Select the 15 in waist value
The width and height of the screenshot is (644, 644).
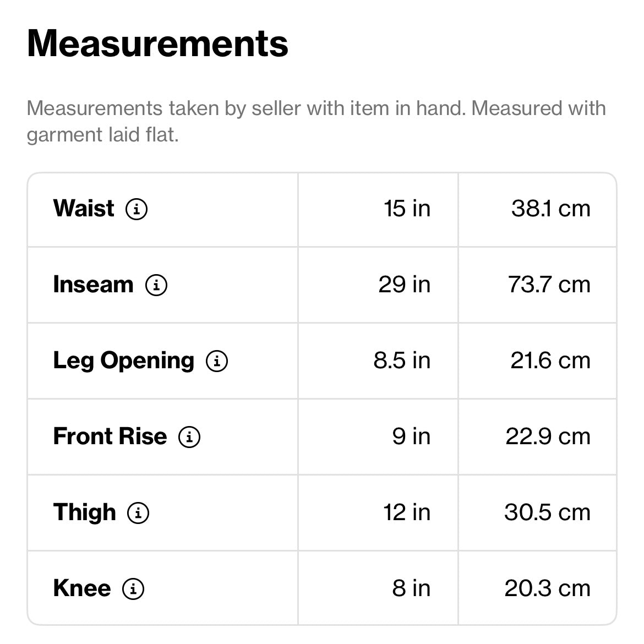[407, 209]
